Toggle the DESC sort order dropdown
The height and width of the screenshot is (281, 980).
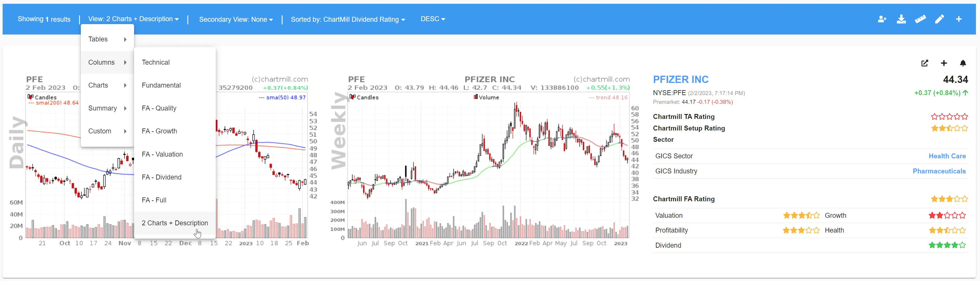click(433, 19)
